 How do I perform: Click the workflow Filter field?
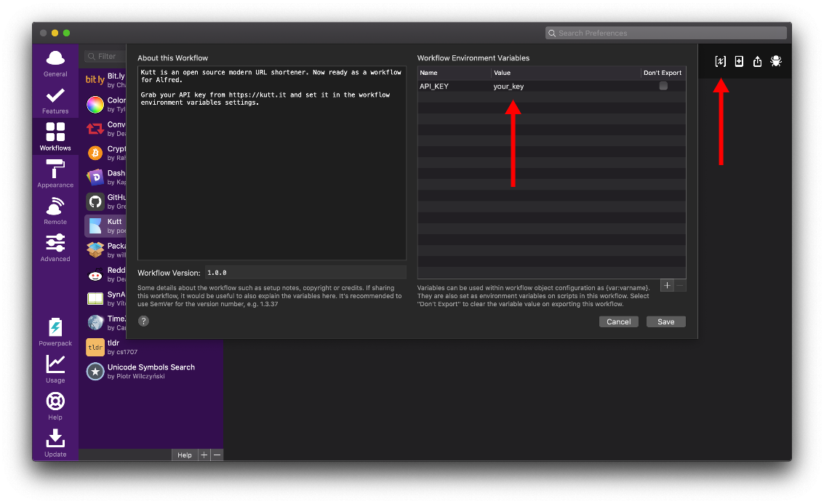[x=105, y=56]
